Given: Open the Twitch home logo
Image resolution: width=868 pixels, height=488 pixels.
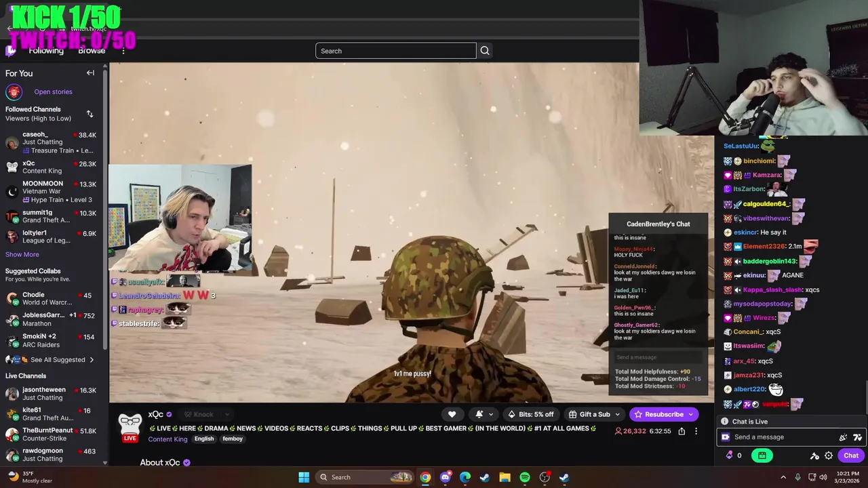Looking at the screenshot, I should (x=11, y=51).
